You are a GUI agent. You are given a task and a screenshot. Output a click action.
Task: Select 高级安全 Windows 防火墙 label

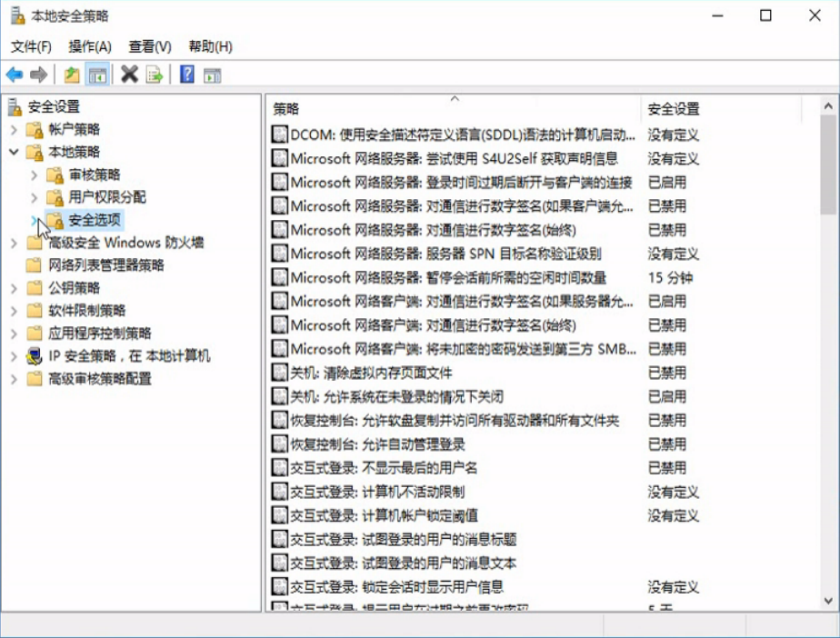pos(125,243)
